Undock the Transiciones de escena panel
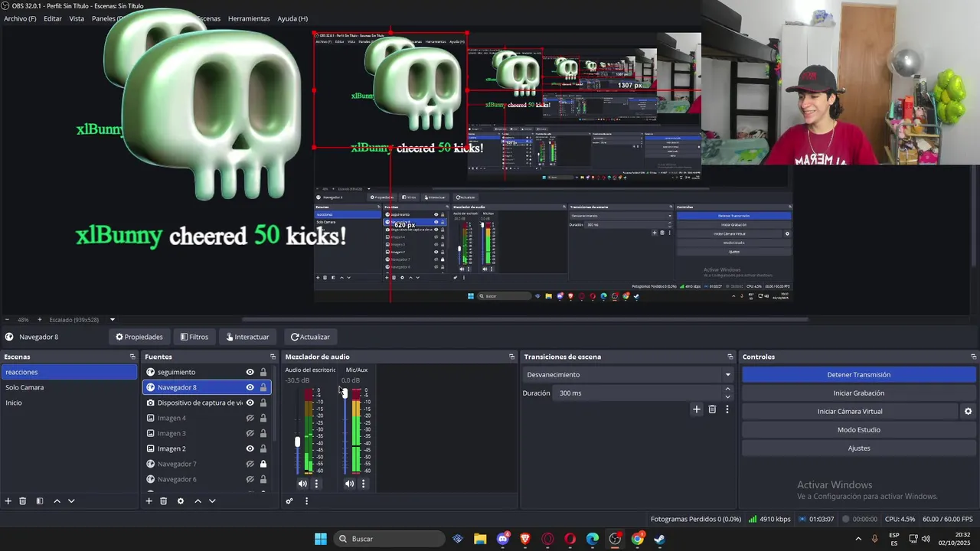Screen dimensions: 980x551 tap(730, 357)
